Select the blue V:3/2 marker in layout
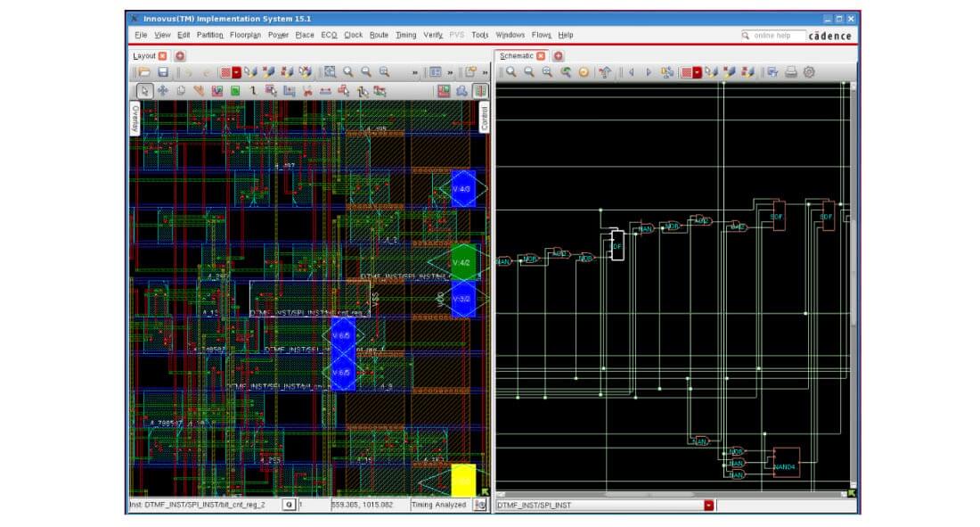980x527 pixels. click(x=463, y=300)
